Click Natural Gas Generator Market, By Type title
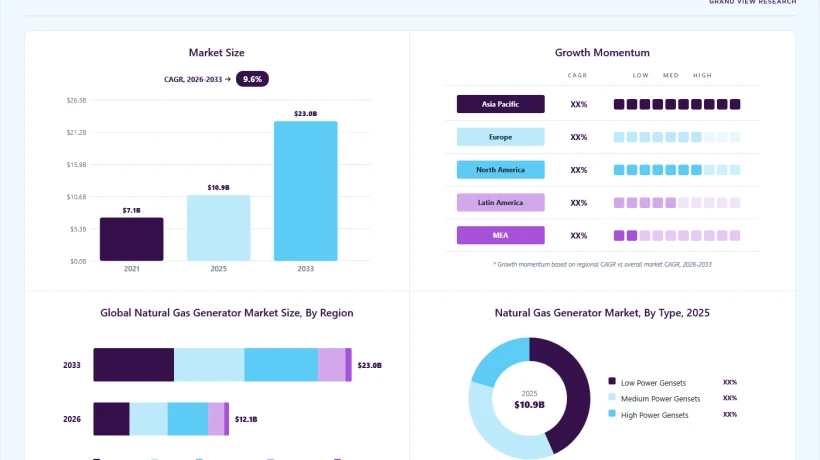820x460 pixels. pyautogui.click(x=602, y=313)
